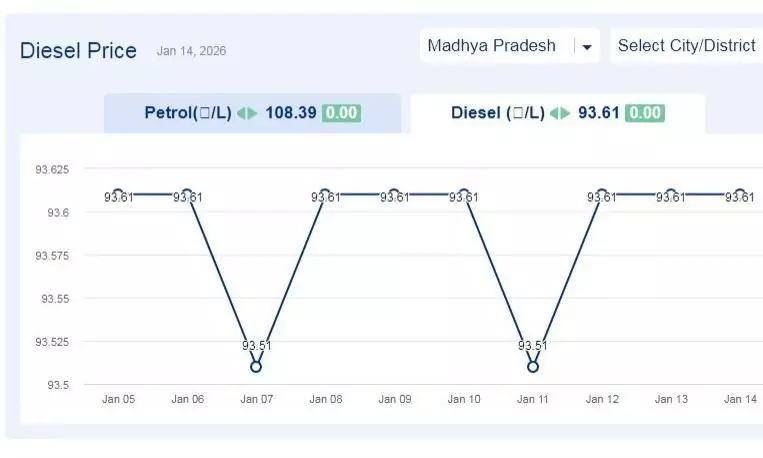The height and width of the screenshot is (458, 763).
Task: Click the Jan 07 low point marker
Action: pos(256,367)
